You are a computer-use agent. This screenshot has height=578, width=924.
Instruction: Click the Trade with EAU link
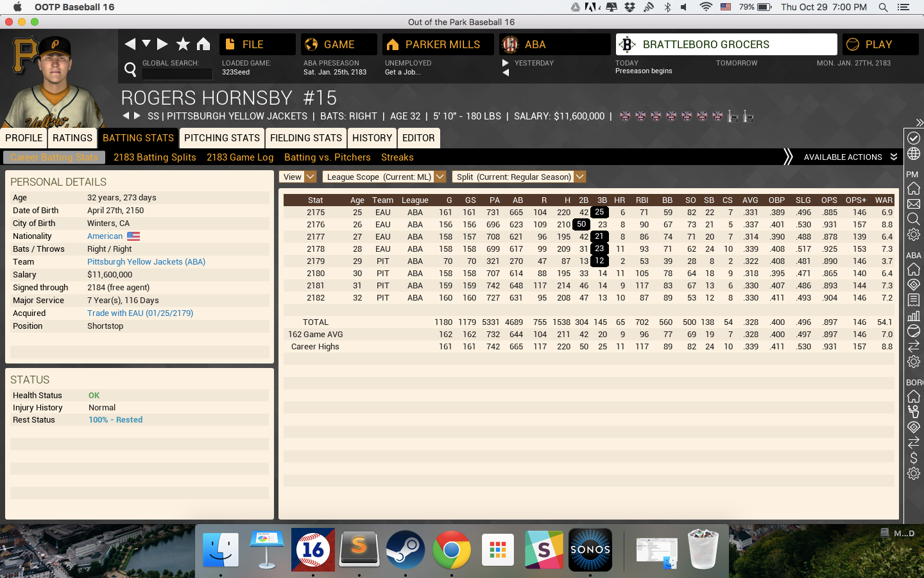tap(140, 313)
